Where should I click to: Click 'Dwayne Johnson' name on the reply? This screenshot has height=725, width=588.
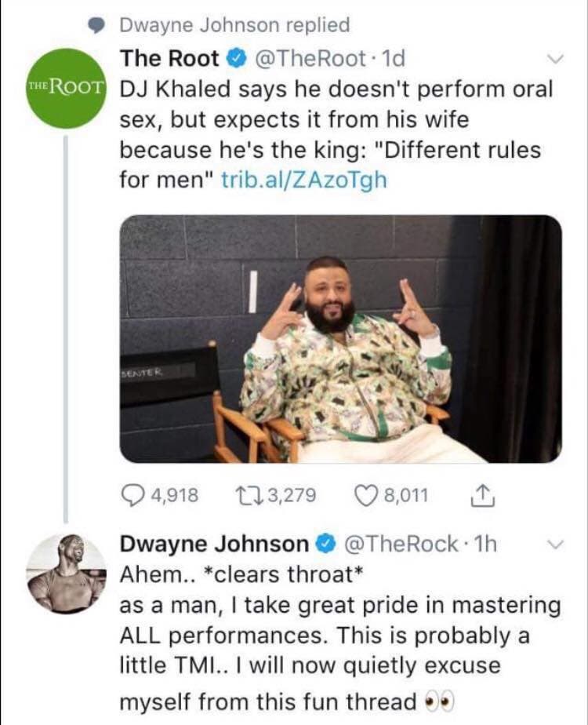(x=214, y=544)
